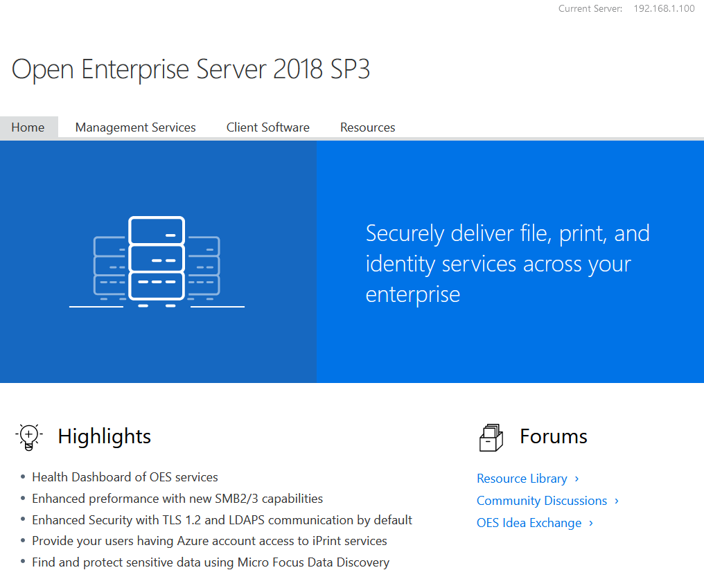Click the Health Dashboard of OES services item

(x=125, y=477)
